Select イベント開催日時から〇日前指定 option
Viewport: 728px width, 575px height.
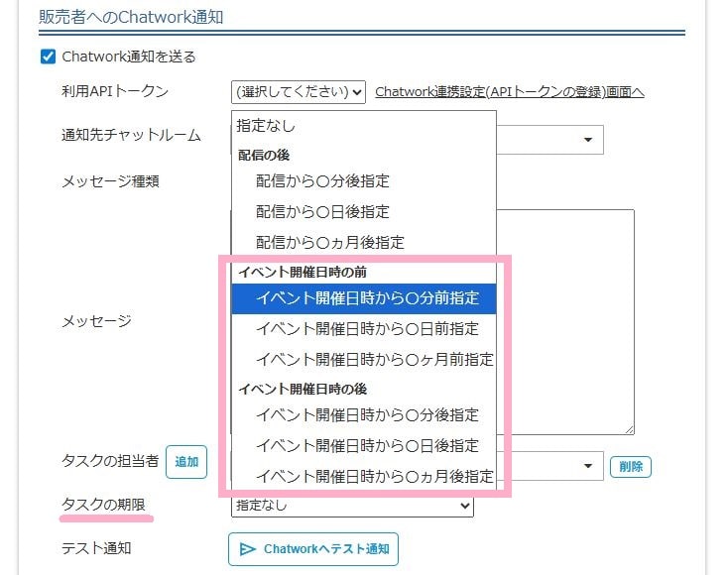click(367, 329)
